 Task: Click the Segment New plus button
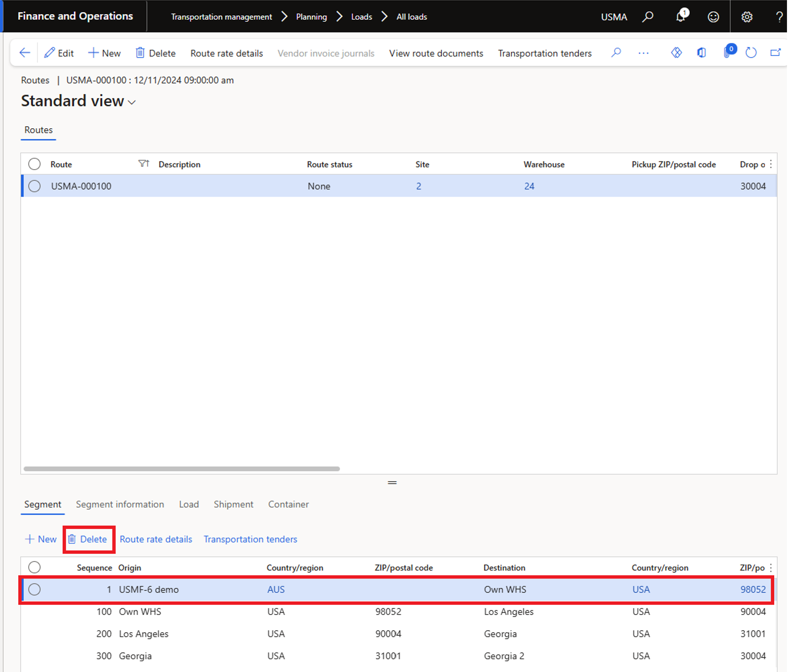coord(41,539)
